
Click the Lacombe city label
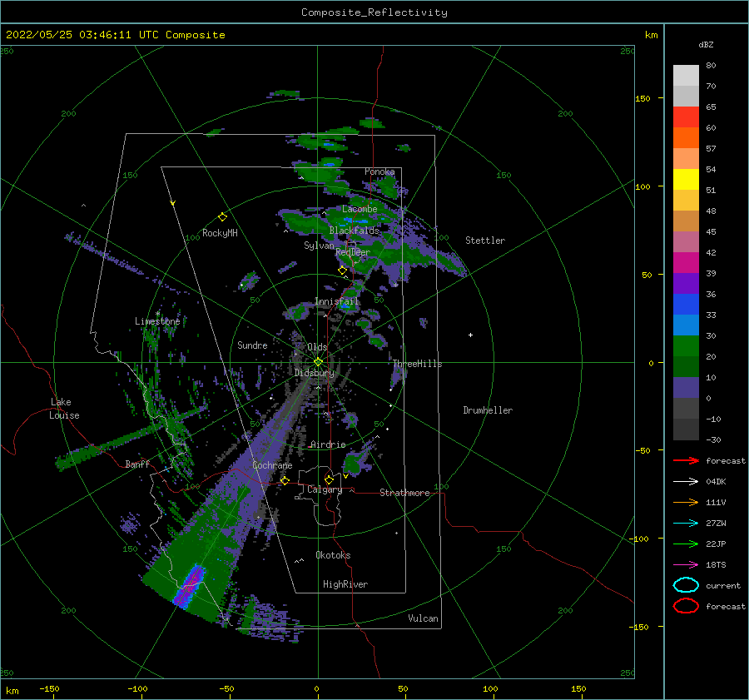(360, 209)
